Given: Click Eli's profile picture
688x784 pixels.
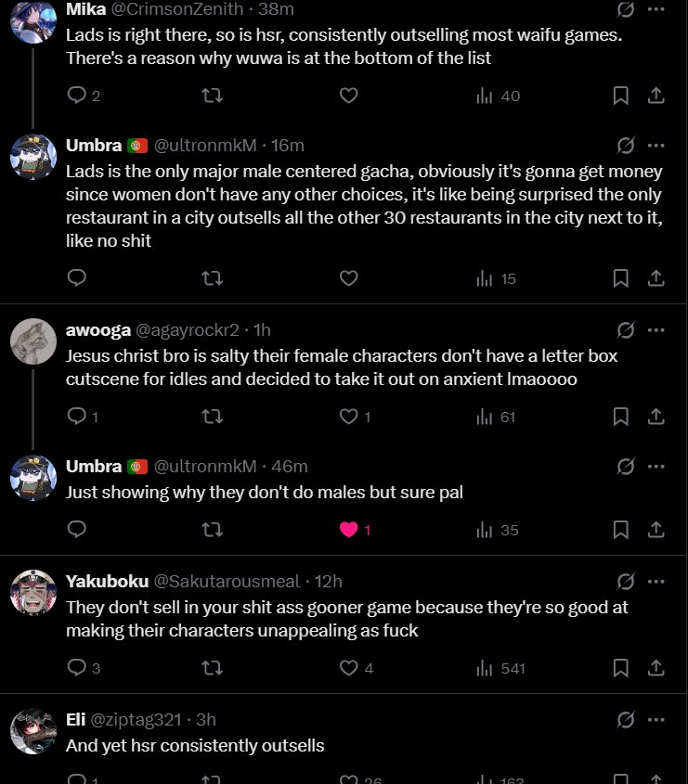Looking at the screenshot, I should pos(33,732).
